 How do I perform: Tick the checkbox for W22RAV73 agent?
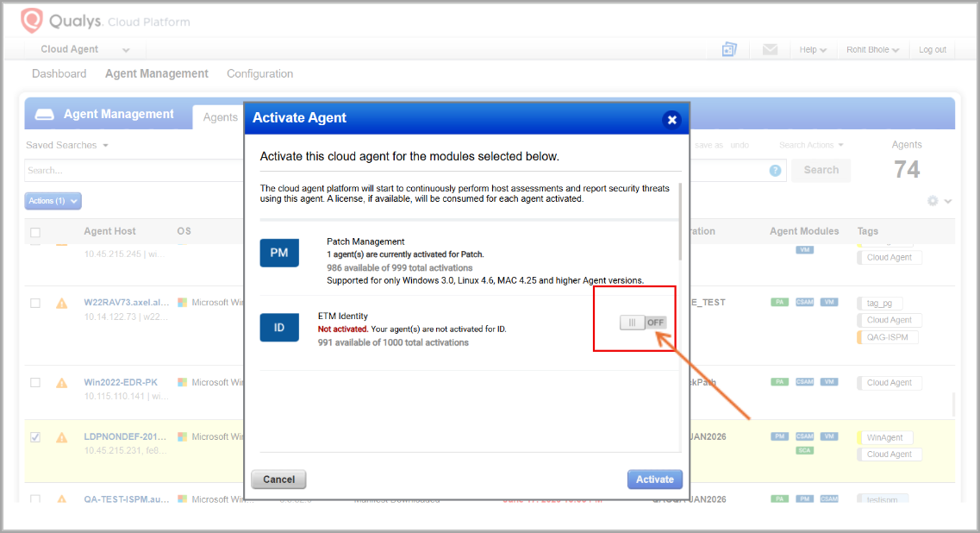pyautogui.click(x=35, y=303)
